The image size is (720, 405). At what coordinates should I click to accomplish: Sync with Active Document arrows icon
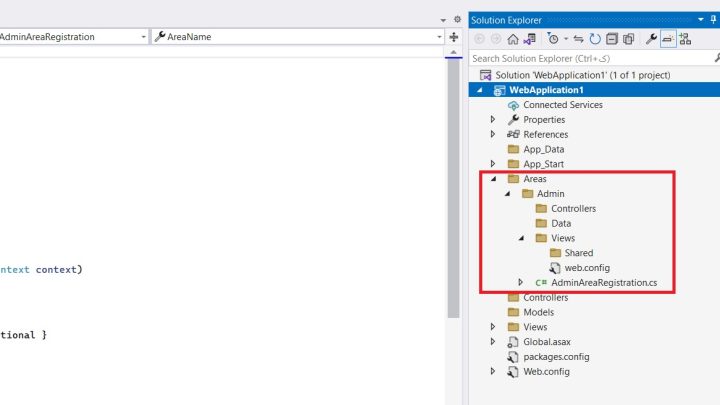(579, 39)
